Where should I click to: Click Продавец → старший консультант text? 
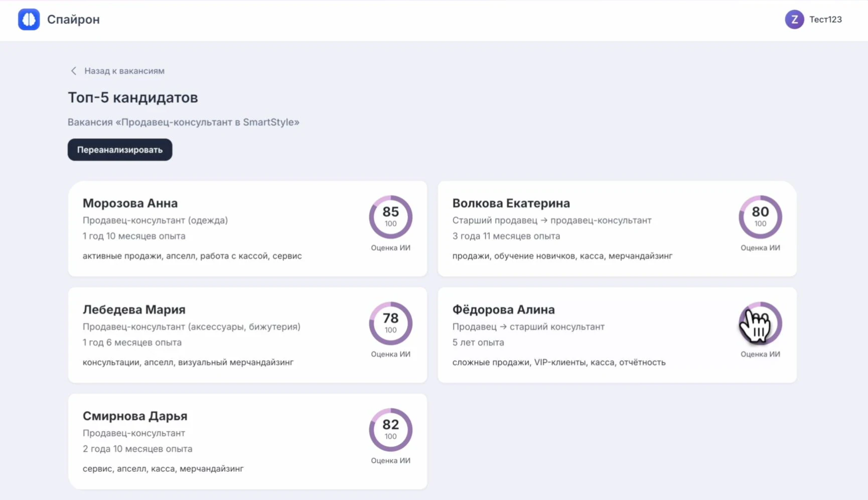528,327
